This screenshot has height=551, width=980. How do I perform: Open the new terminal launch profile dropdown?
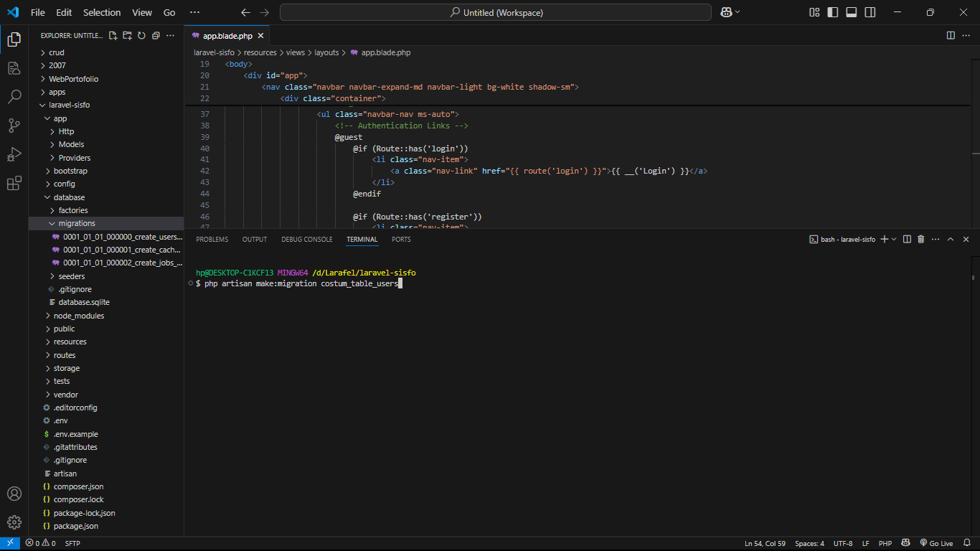(x=894, y=240)
